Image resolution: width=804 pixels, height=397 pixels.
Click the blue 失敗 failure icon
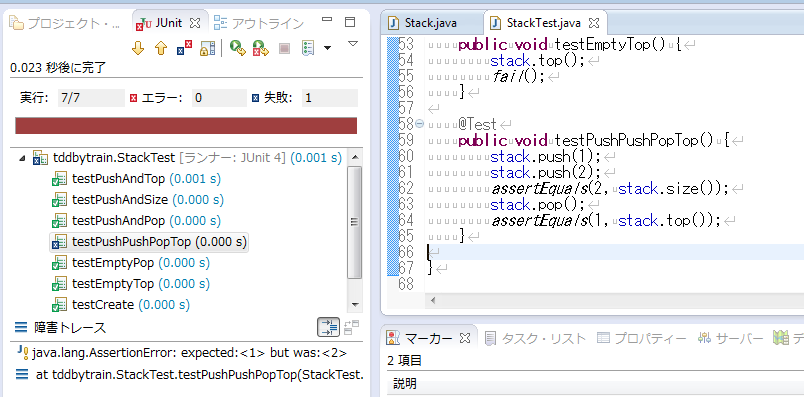[256, 98]
